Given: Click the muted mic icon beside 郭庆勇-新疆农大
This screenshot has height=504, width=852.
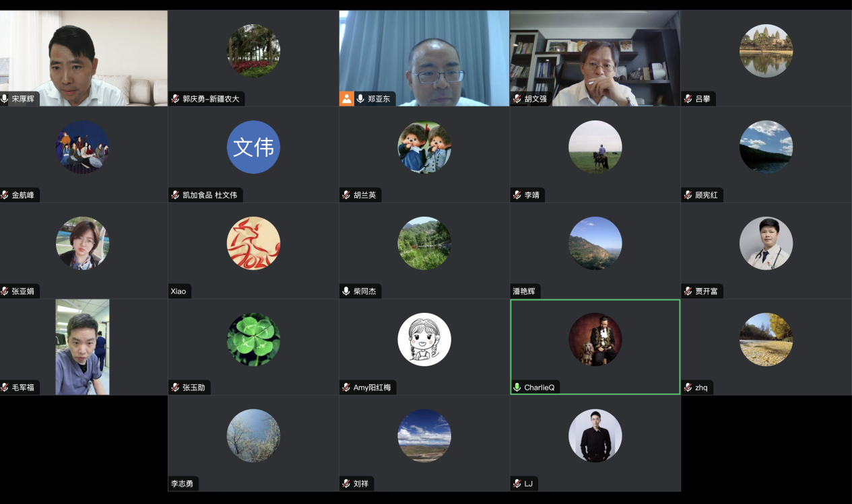Looking at the screenshot, I should [x=176, y=99].
